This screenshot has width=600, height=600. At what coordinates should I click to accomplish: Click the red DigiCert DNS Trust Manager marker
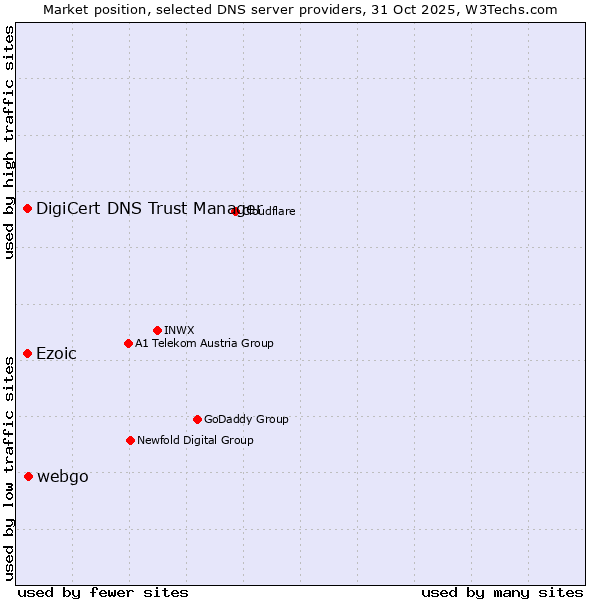[28, 208]
